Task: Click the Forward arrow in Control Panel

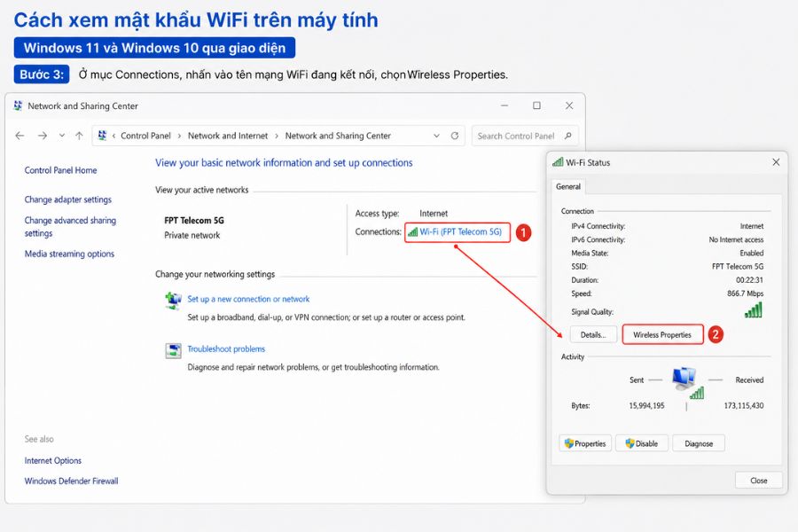Action: pyautogui.click(x=43, y=136)
